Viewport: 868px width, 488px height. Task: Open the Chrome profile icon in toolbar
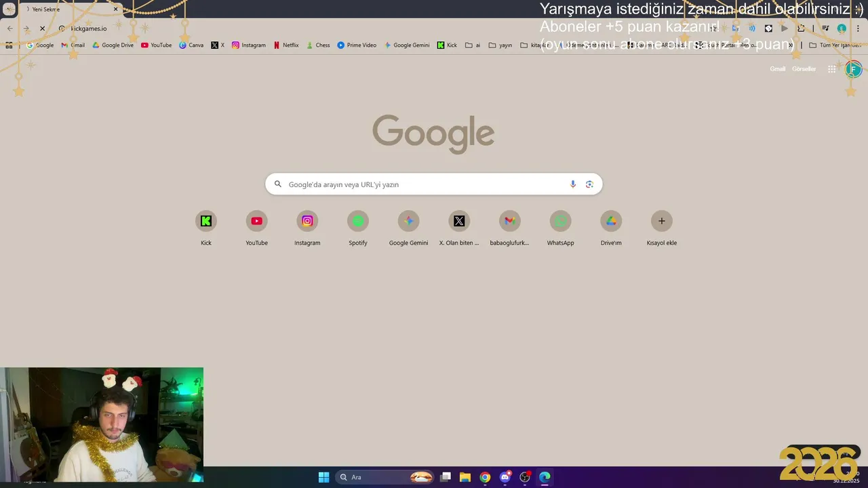(842, 28)
